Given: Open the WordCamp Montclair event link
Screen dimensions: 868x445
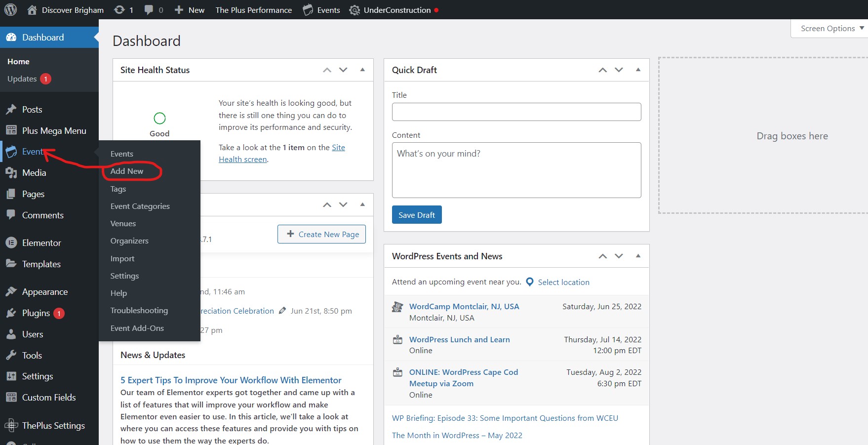Looking at the screenshot, I should [464, 306].
